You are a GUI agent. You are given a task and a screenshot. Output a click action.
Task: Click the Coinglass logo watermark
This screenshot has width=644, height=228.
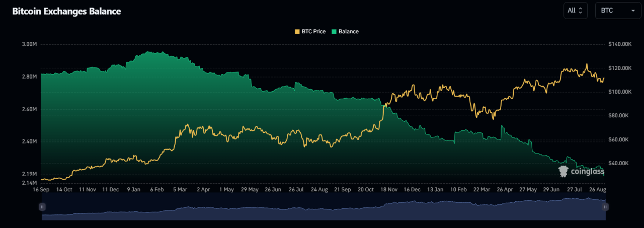click(582, 172)
